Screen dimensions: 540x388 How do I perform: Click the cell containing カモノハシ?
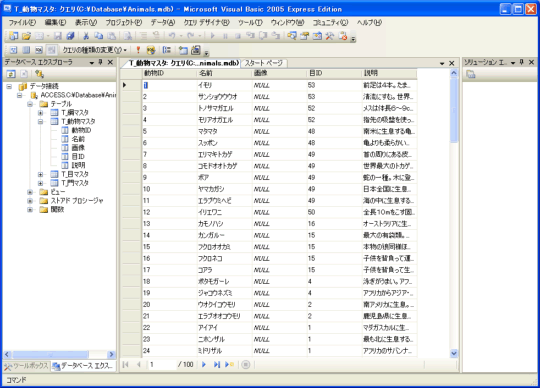[224, 224]
